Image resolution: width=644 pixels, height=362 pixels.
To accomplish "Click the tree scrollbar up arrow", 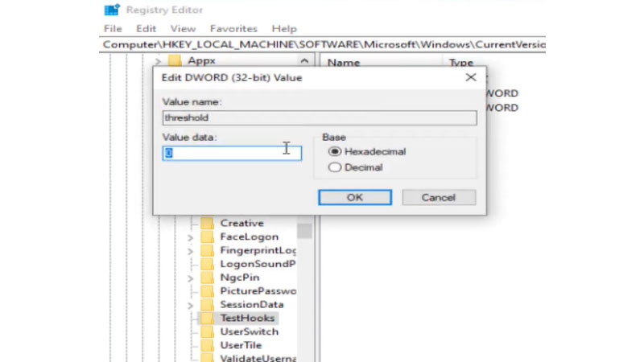I will (304, 61).
